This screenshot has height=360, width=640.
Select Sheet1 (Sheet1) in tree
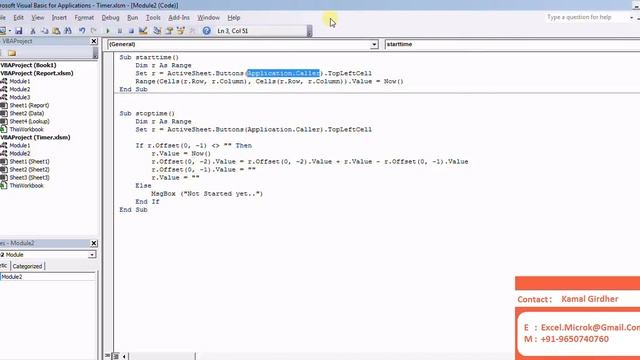pos(29,162)
